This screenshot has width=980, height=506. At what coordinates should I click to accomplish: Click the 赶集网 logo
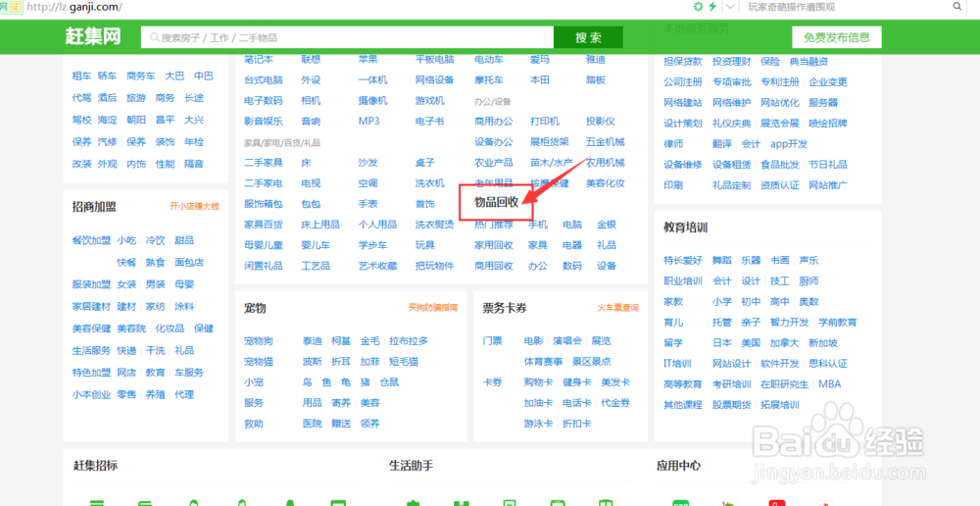(x=92, y=37)
